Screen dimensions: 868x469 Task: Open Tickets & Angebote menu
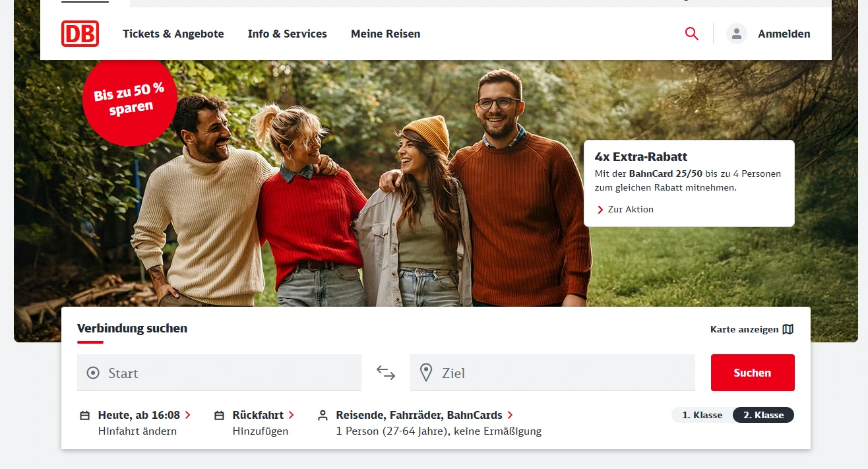173,34
